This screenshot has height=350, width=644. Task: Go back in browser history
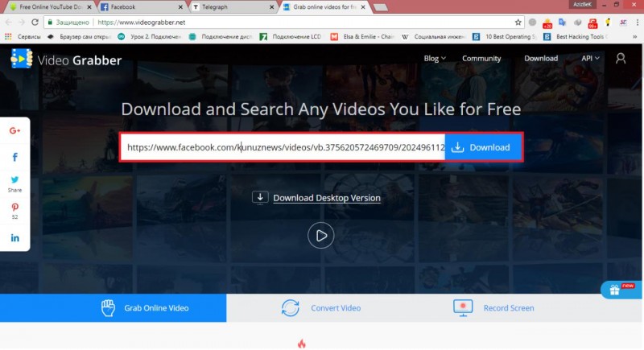click(x=9, y=23)
